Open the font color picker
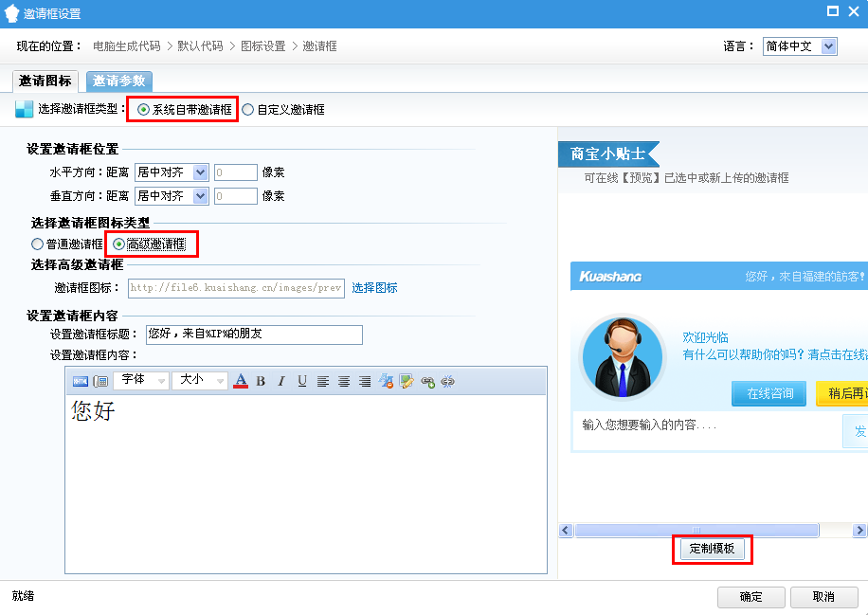868x615 pixels. pos(241,381)
